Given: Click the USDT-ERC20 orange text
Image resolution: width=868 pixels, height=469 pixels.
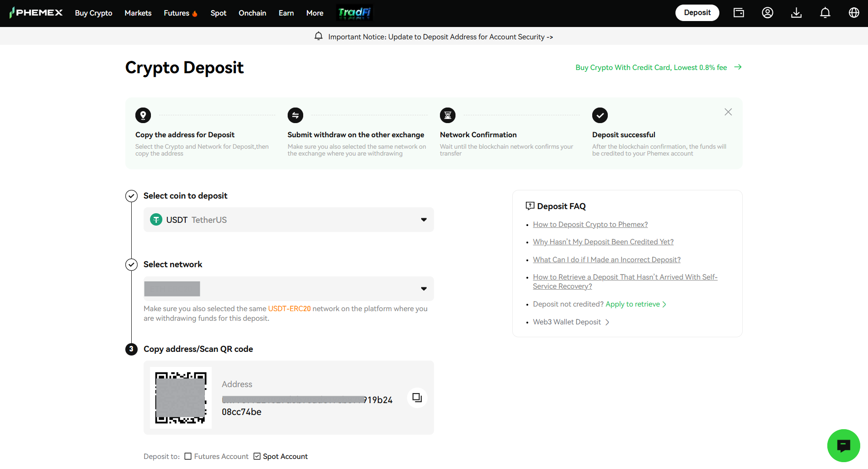Looking at the screenshot, I should pos(289,308).
